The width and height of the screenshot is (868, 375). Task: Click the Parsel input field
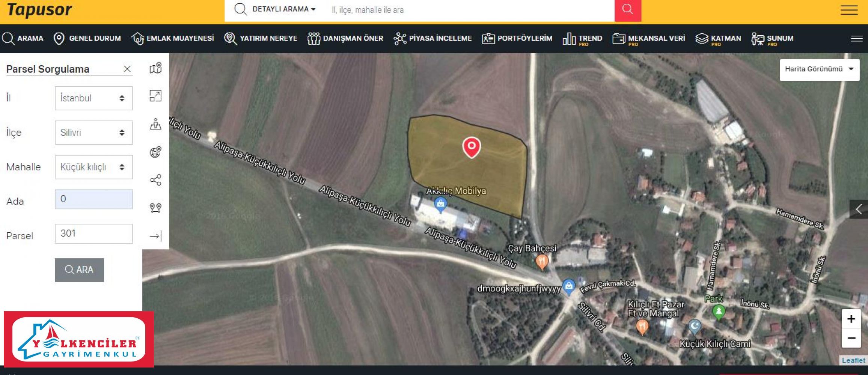click(93, 233)
